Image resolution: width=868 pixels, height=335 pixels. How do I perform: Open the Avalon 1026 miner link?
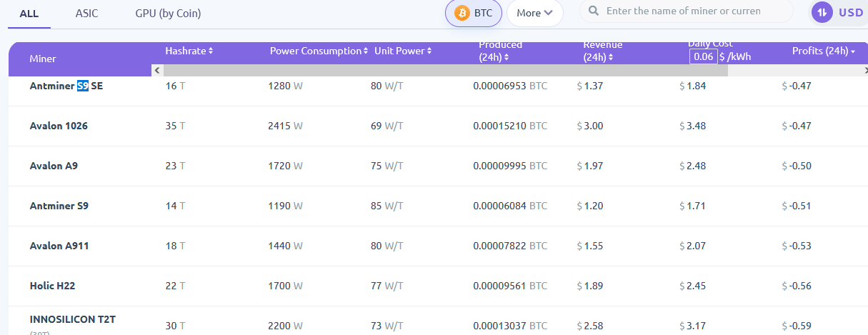59,126
